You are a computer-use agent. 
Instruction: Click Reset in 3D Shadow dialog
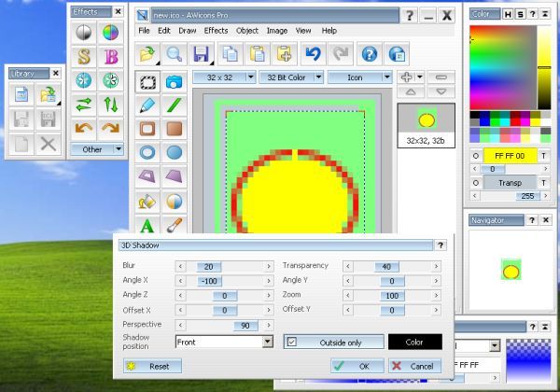coord(152,366)
